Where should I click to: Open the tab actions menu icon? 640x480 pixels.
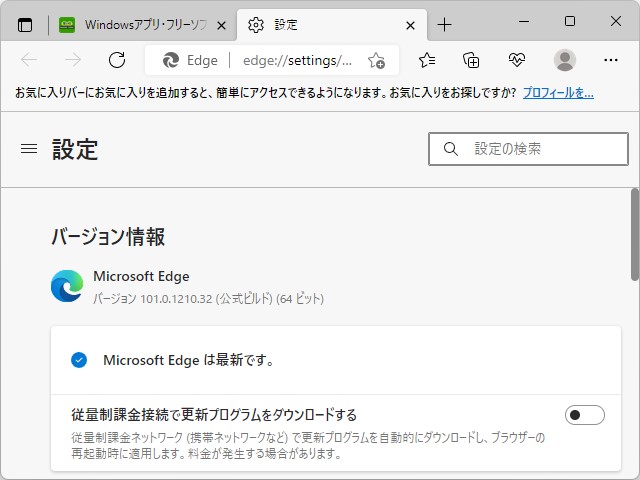click(x=25, y=25)
